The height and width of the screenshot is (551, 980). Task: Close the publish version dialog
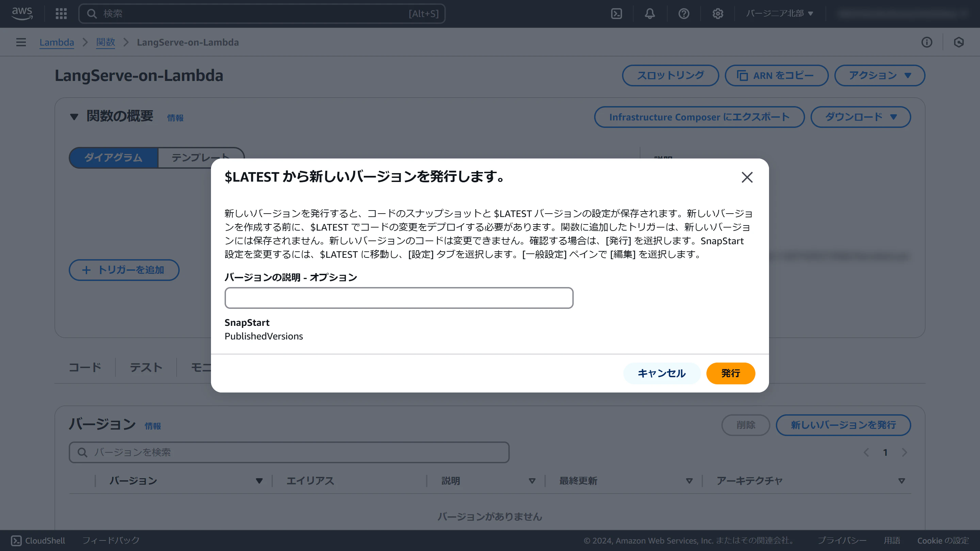tap(747, 177)
